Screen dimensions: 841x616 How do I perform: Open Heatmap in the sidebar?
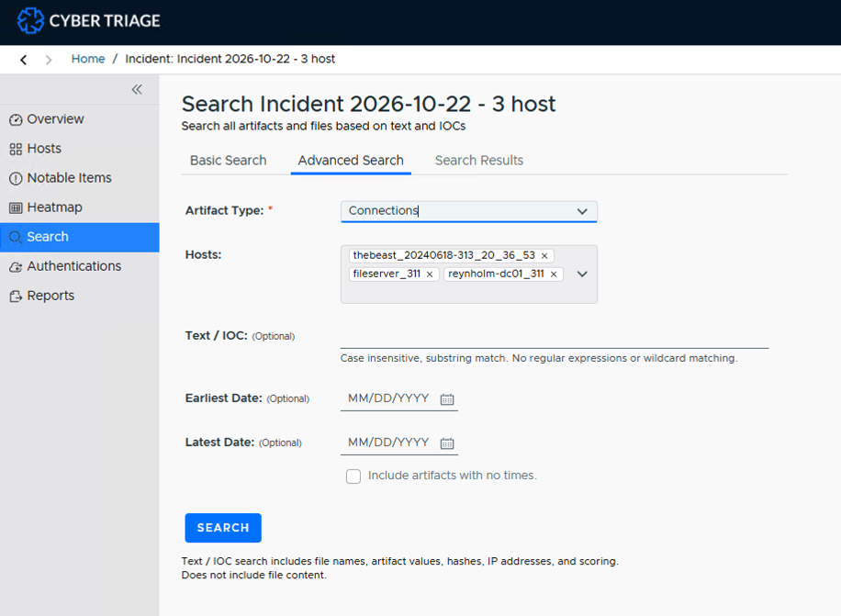tap(79, 207)
